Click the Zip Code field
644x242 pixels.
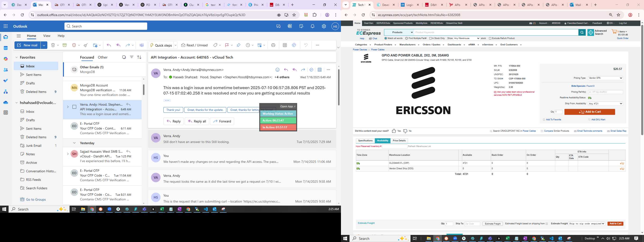pyautogui.click(x=472, y=224)
